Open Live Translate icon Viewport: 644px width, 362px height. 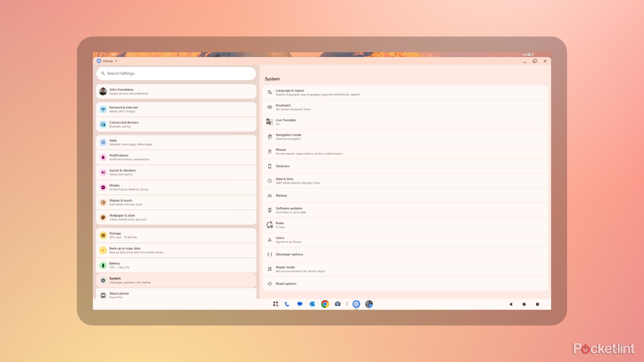(270, 122)
